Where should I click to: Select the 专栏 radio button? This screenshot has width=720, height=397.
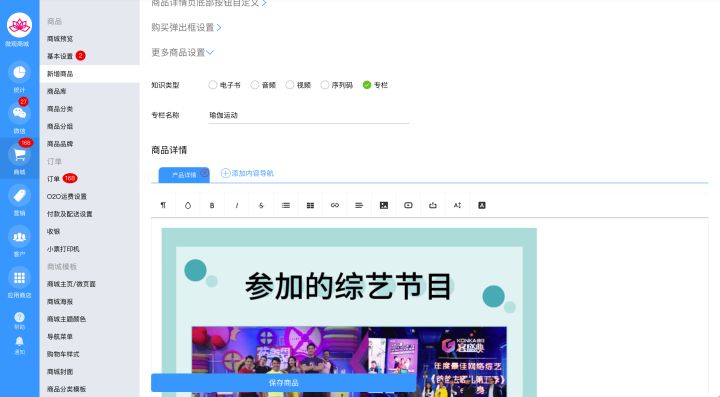tap(367, 85)
